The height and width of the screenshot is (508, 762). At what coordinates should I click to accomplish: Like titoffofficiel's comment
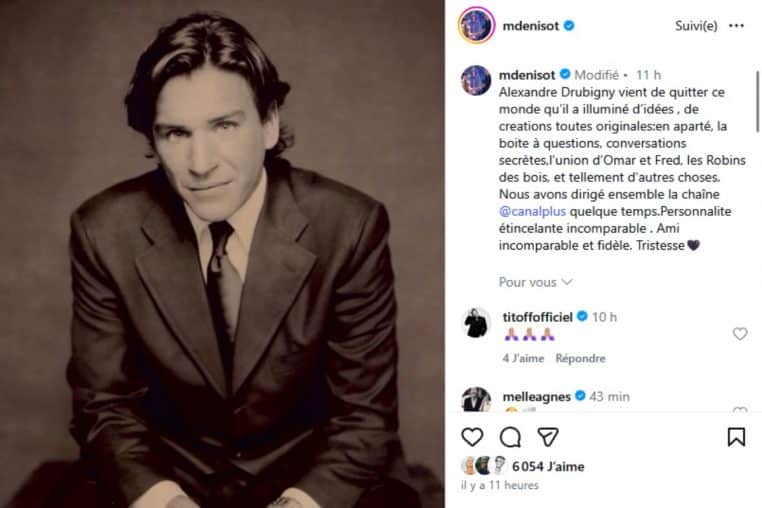pyautogui.click(x=740, y=334)
